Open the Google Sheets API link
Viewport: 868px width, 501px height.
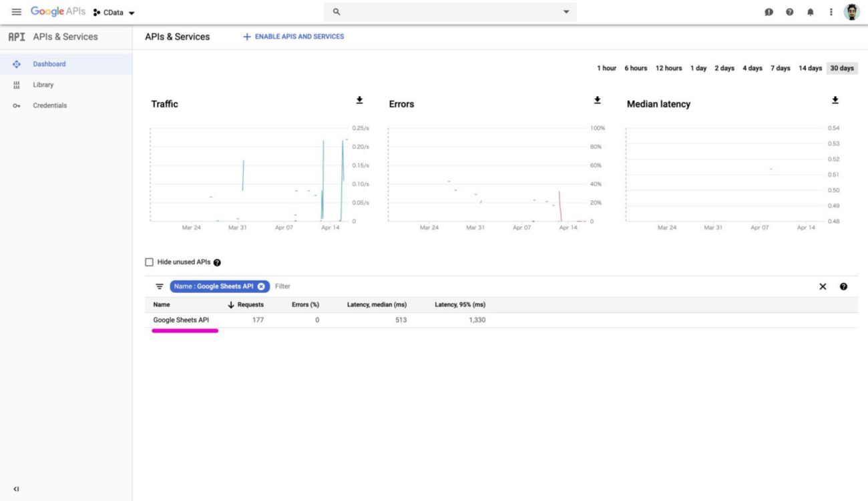click(x=181, y=320)
